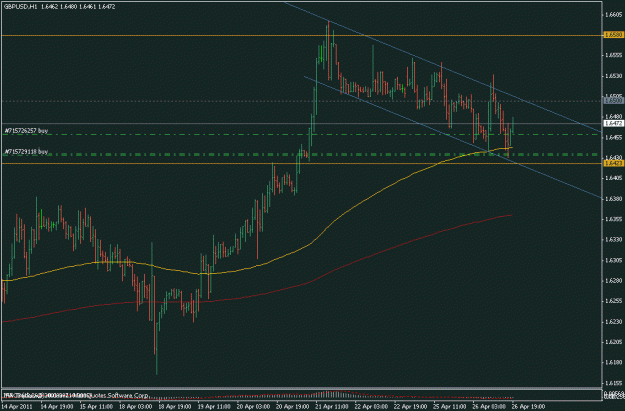The height and width of the screenshot is (411, 625).
Task: Click the 15 Apr 11:00 time label
Action: (96, 407)
